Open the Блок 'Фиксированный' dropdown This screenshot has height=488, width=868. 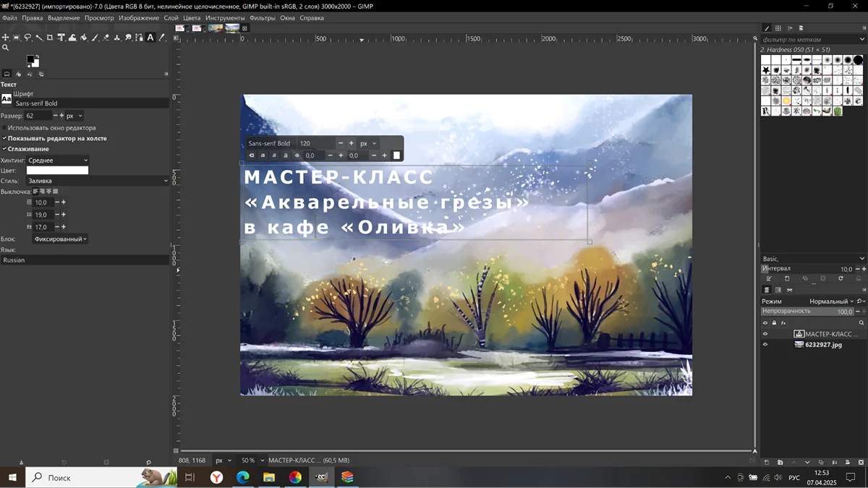click(x=60, y=239)
